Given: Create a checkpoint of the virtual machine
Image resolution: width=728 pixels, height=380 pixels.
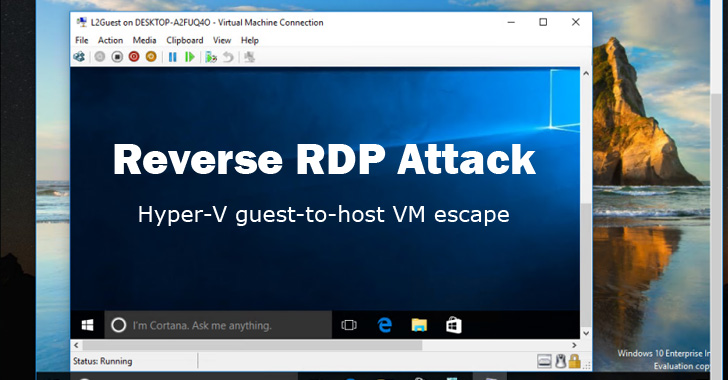Looking at the screenshot, I should click(x=211, y=57).
